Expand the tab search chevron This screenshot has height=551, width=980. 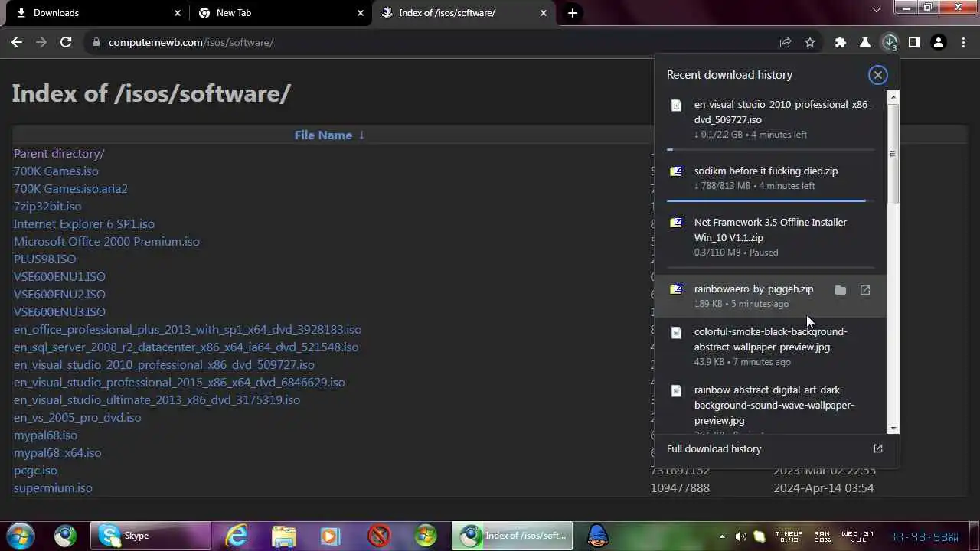[877, 10]
